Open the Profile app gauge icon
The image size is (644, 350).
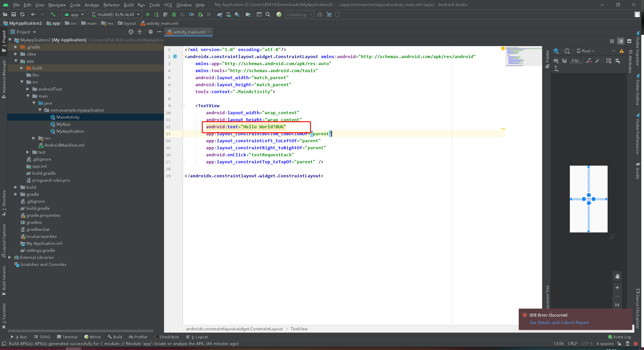point(191,14)
